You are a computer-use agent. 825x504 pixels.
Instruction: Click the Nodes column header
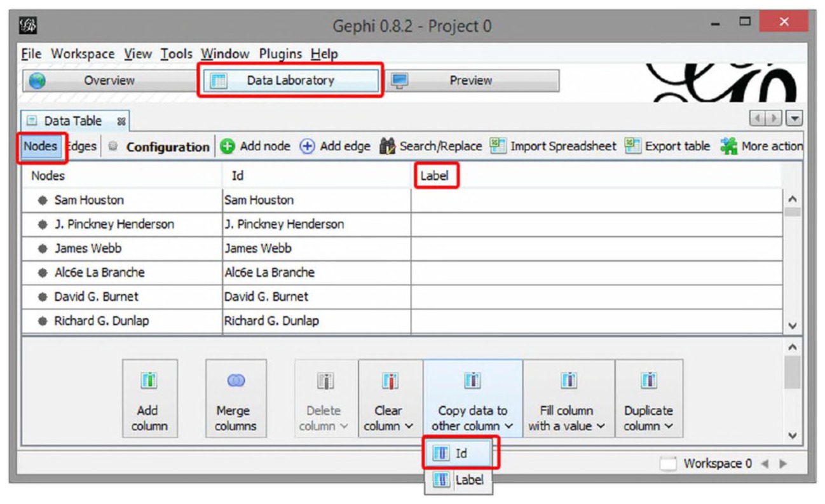(x=122, y=176)
